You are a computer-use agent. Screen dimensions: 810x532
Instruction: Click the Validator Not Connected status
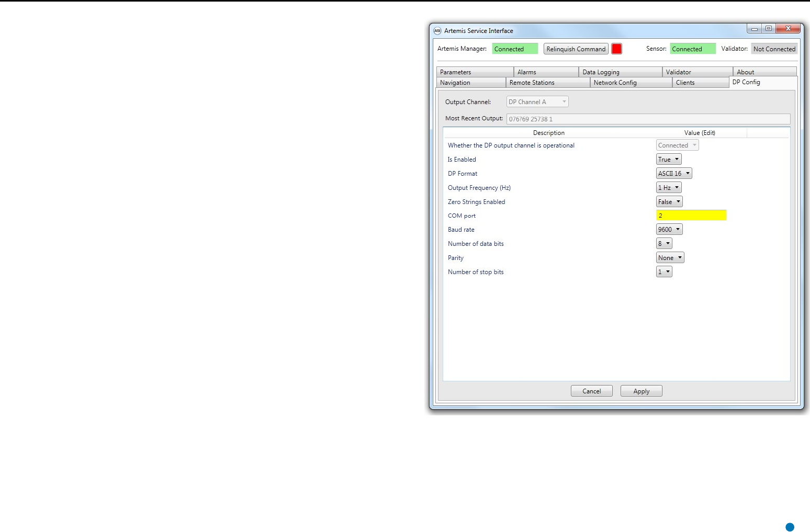pos(774,49)
